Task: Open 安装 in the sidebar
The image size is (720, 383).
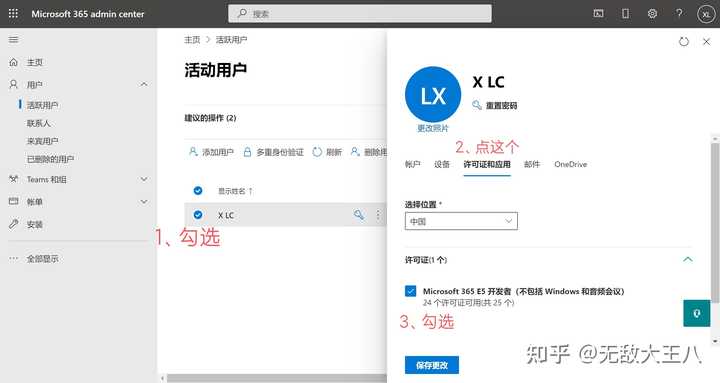Action: pyautogui.click(x=34, y=225)
